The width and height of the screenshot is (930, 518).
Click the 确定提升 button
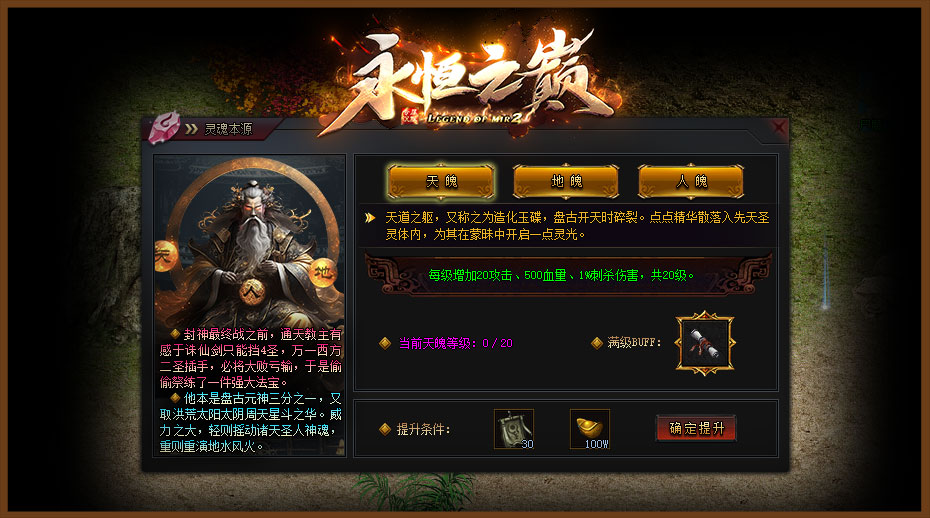(696, 428)
